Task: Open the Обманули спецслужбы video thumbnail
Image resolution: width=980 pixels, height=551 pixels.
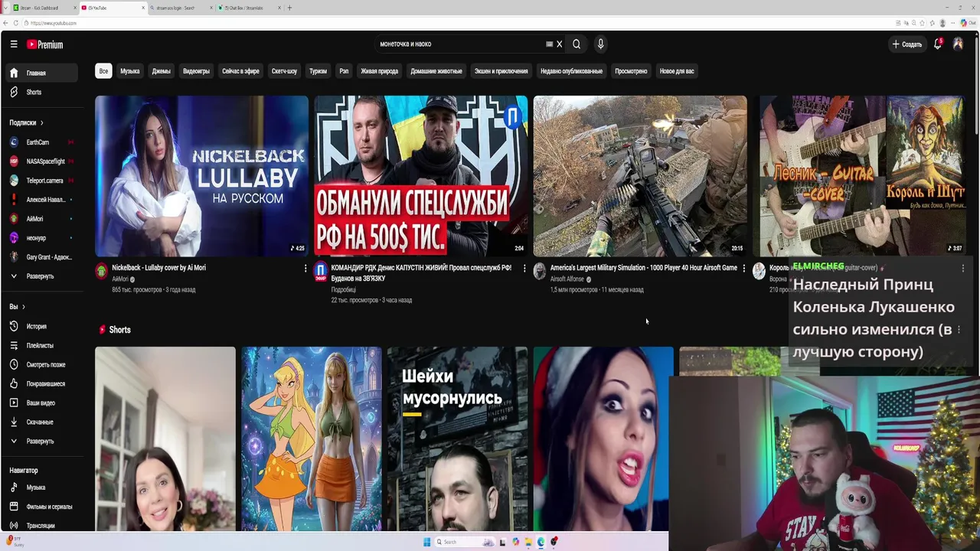Action: point(420,176)
